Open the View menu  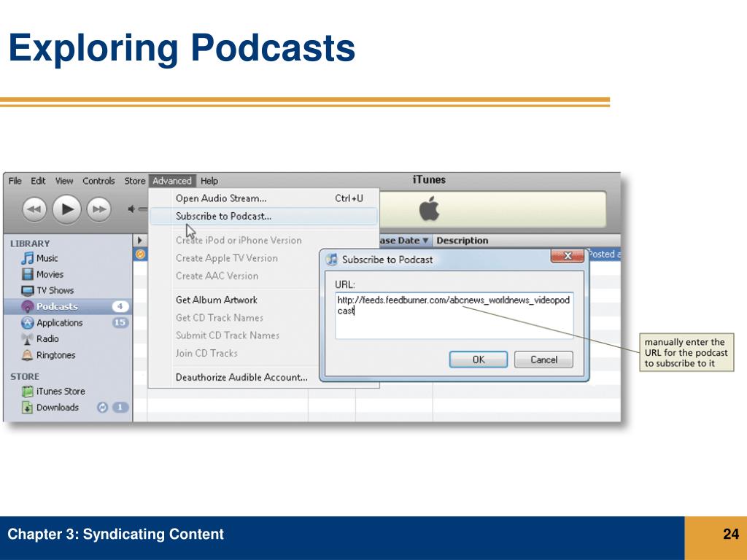coord(64,181)
